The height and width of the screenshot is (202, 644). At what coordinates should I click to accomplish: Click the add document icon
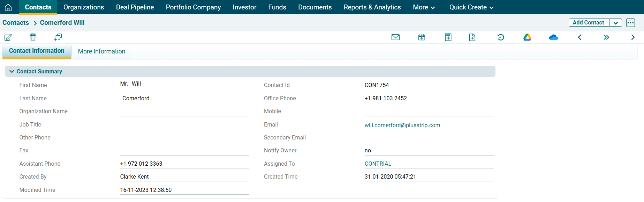[472, 37]
